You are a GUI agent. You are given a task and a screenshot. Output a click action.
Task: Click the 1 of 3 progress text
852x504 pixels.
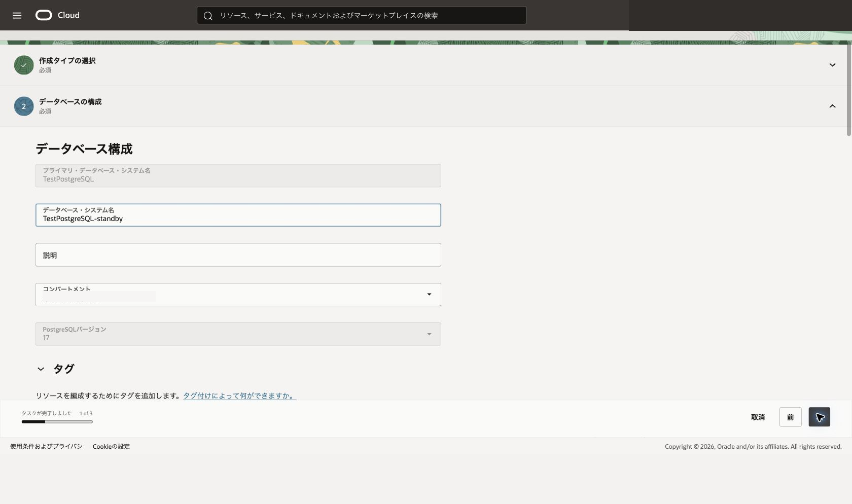click(x=86, y=413)
